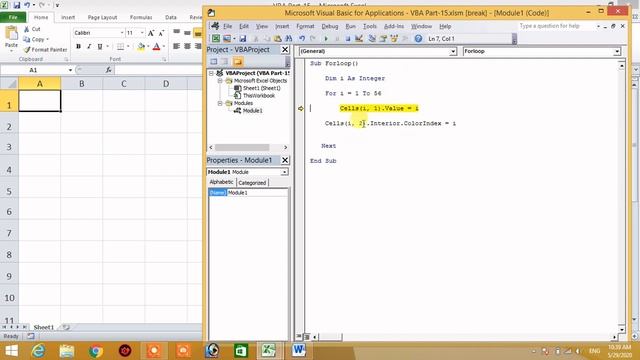Click Toggle Folders icon in Project panel

[238, 62]
